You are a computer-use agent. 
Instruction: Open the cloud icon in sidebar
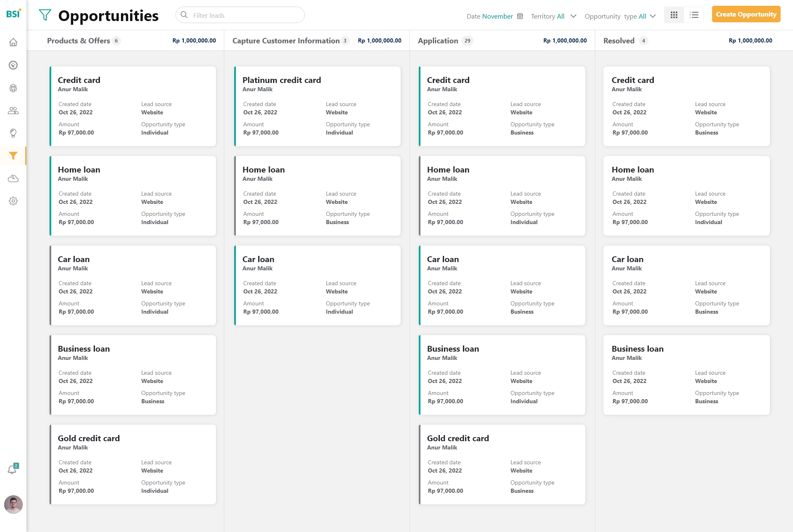13,179
